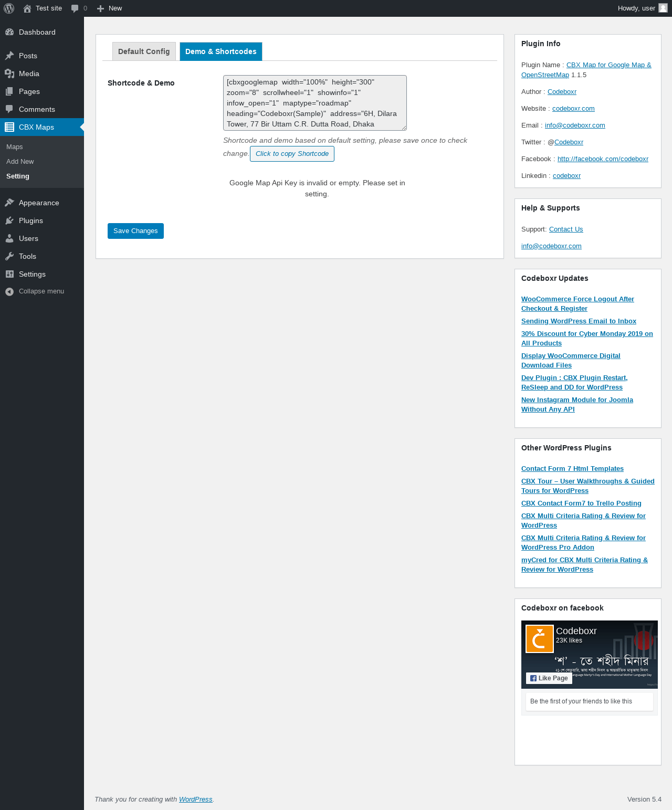672x810 pixels.
Task: Open the Maps submenu item
Action: click(15, 147)
